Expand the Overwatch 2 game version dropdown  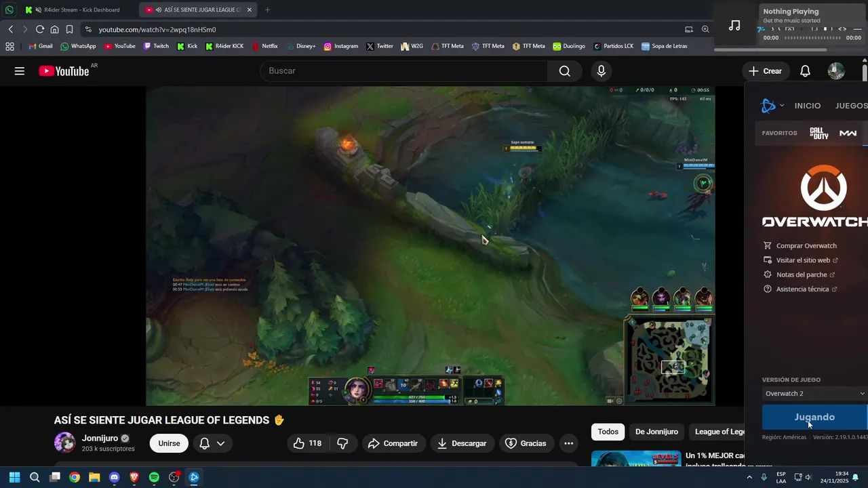click(x=815, y=394)
